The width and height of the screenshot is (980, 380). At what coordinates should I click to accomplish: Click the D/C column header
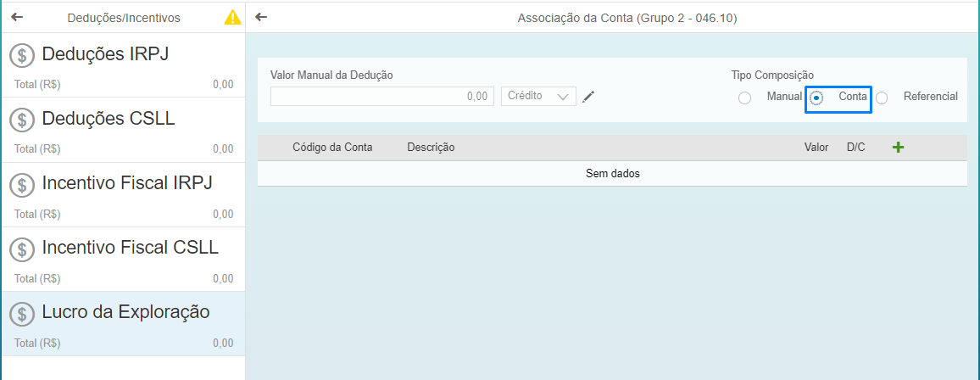click(x=856, y=148)
